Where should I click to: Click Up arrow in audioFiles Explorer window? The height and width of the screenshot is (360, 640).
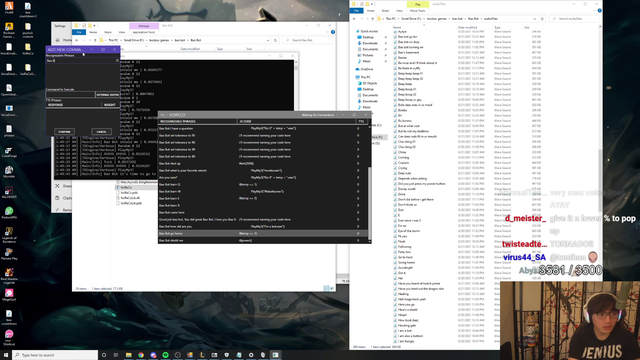tap(373, 19)
